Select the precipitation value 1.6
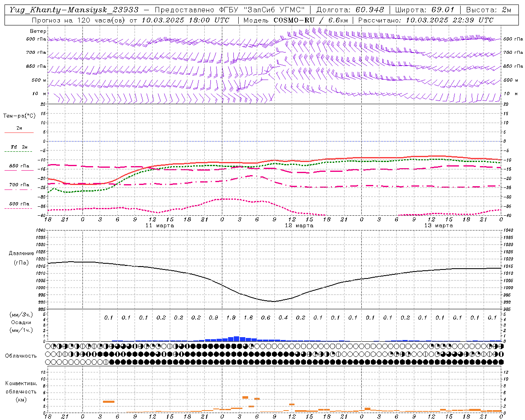This screenshot has height=420, width=525. tap(248, 317)
